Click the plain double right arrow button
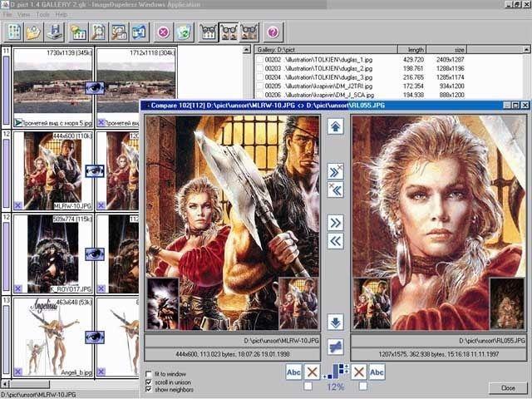 pyautogui.click(x=335, y=222)
